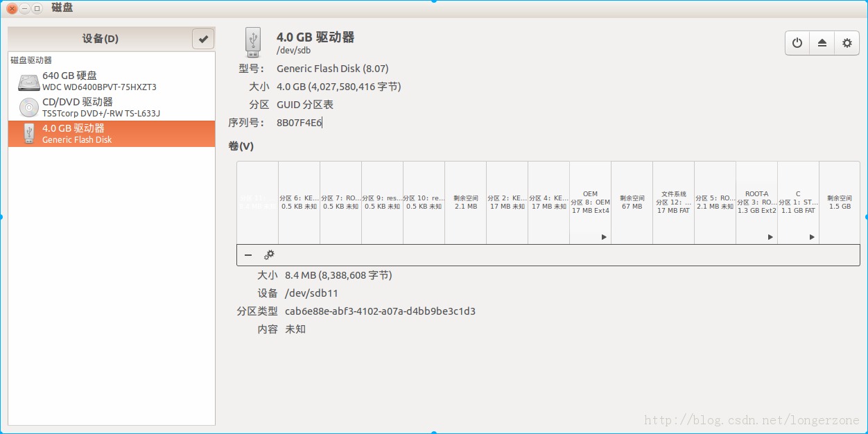
Task: Select partition 7 RO… 0.5 KB block
Action: 341,202
